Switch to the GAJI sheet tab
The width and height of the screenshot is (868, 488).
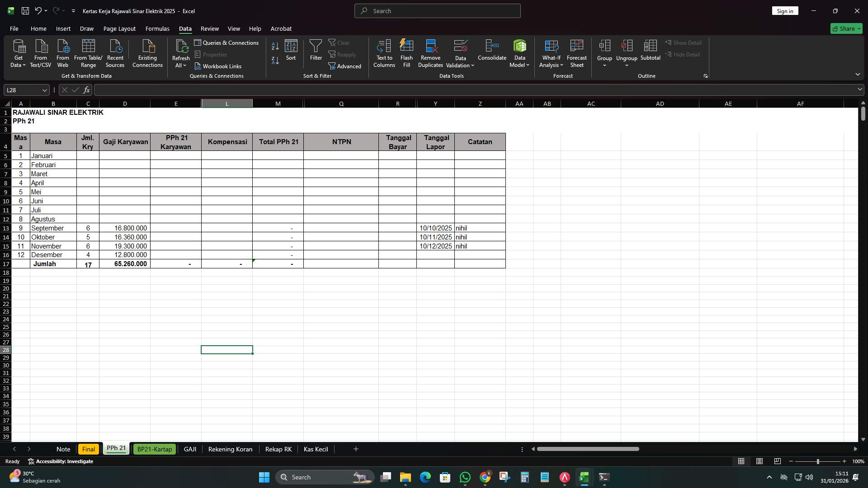click(190, 449)
